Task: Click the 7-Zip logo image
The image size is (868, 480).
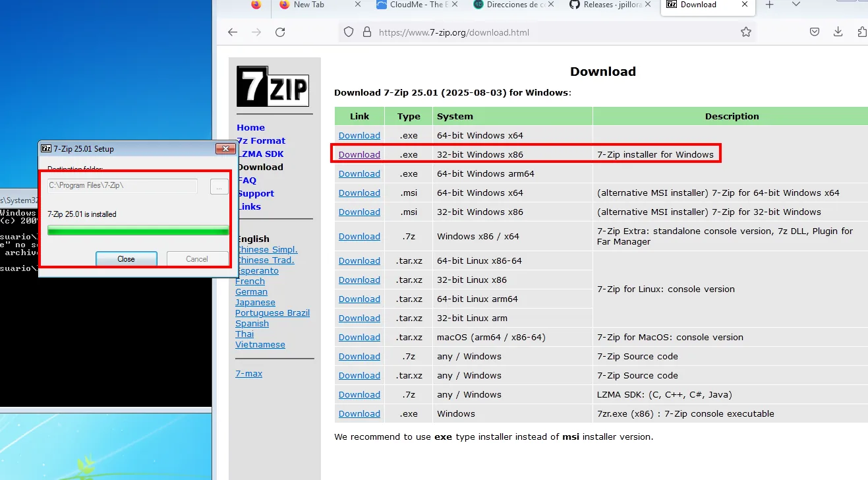Action: (x=273, y=86)
